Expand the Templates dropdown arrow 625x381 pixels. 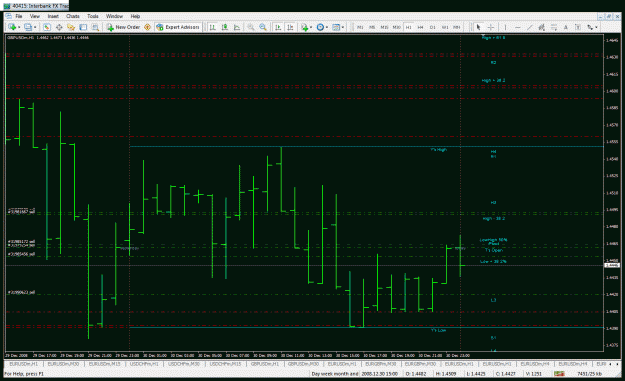coord(343,27)
